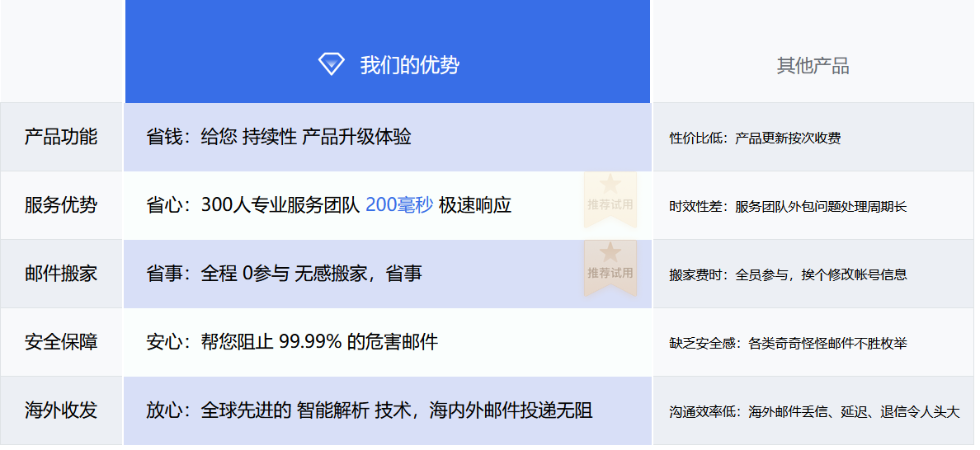Click the 推荐试用 badge in the 邮件搬家 row
Viewport: 980px width, 450px height.
click(x=610, y=269)
